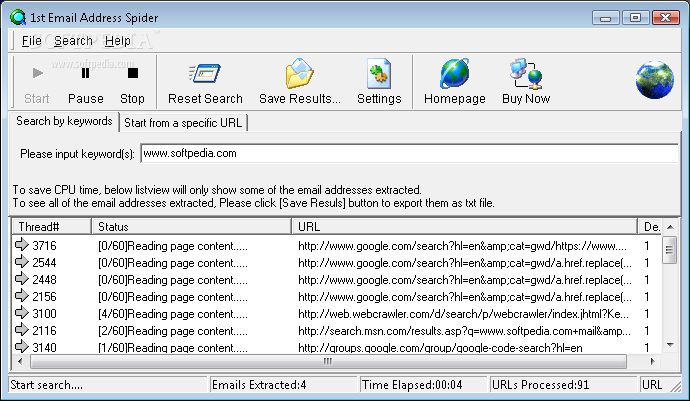Click arrow icon of thread 2448

tap(22, 279)
